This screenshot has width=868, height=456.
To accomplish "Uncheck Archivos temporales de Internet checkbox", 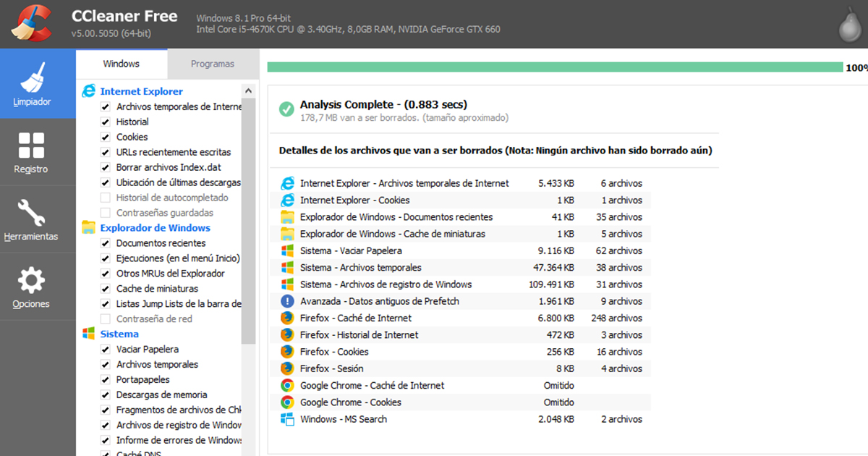I will pyautogui.click(x=105, y=106).
